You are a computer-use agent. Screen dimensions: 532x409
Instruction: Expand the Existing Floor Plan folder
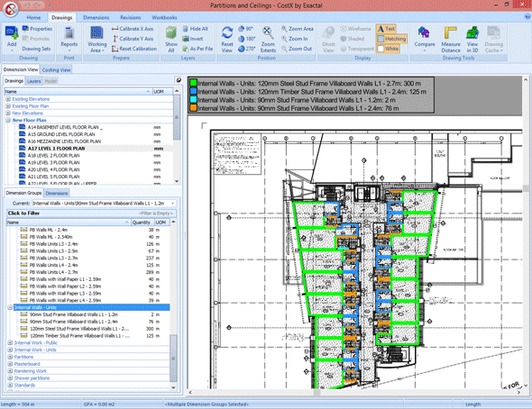tap(8, 106)
